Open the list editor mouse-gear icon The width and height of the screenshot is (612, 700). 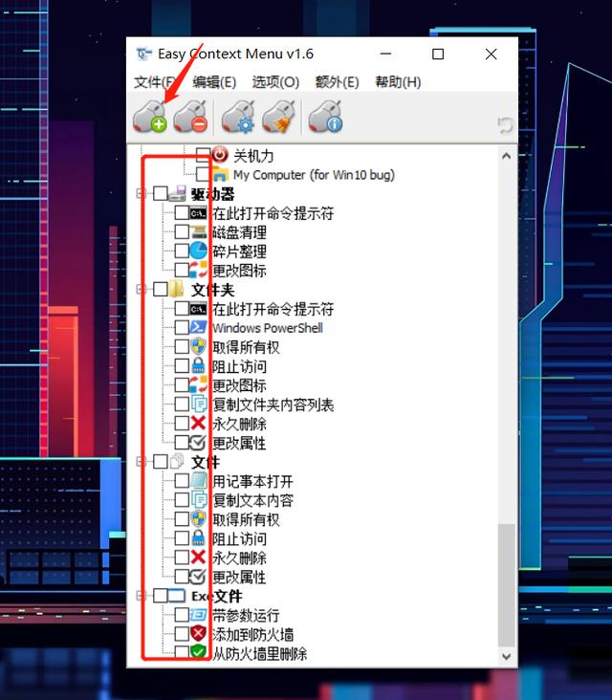[x=238, y=117]
